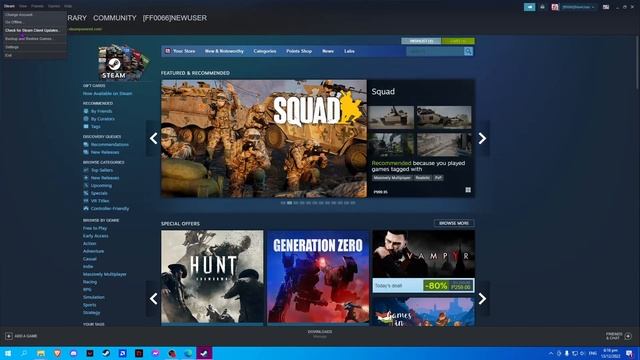Open the green Cart button
Viewport: 640px width, 360px height.
(x=458, y=41)
